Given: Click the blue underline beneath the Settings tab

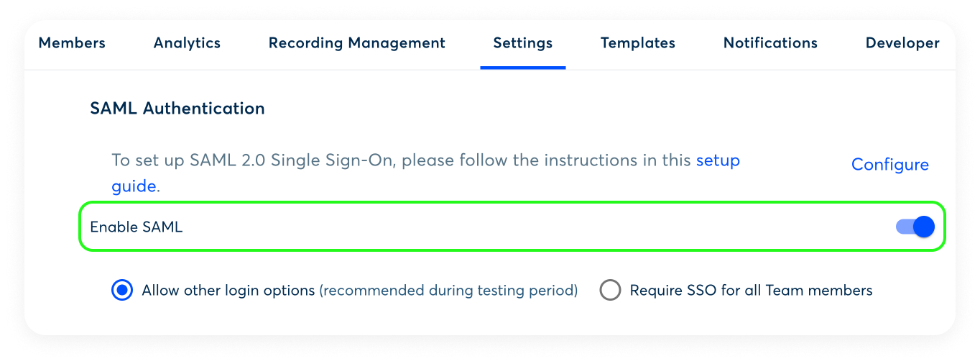Looking at the screenshot, I should [522, 68].
